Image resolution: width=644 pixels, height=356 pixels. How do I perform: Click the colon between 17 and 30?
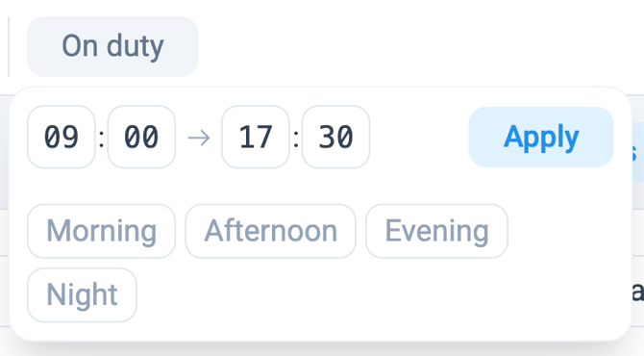coord(296,138)
